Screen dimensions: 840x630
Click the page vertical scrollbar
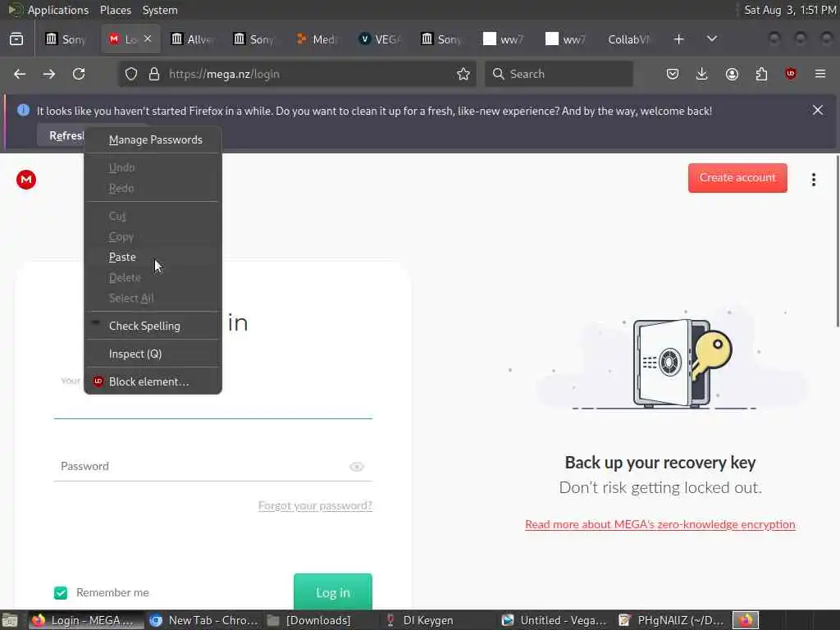tap(837, 241)
